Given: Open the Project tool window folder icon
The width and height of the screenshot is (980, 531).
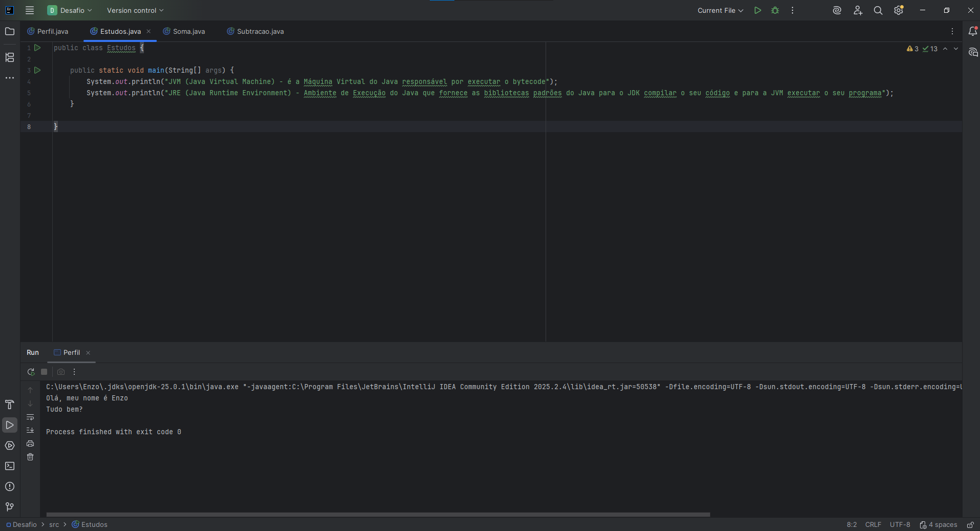Looking at the screenshot, I should point(10,32).
